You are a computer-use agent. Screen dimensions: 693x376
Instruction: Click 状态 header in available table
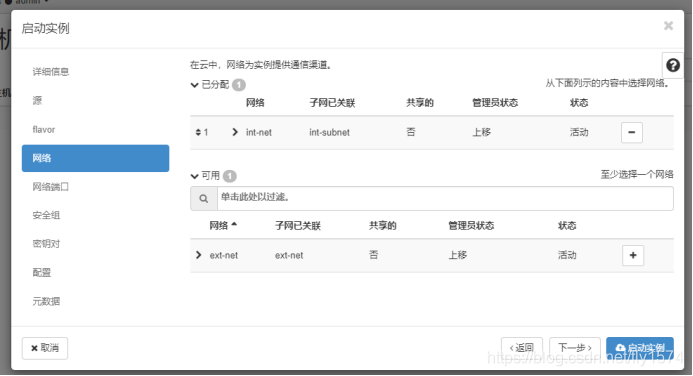pyautogui.click(x=567, y=226)
